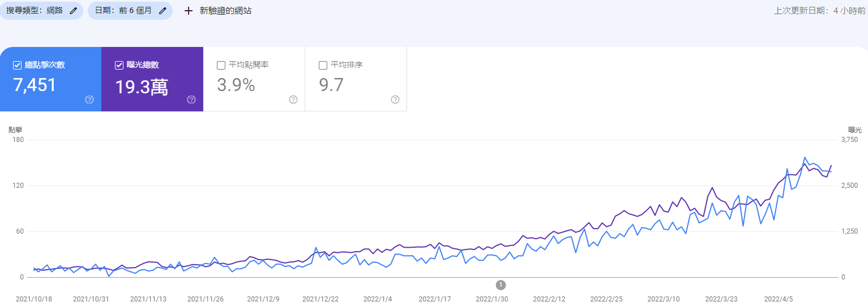Image resolution: width=868 pixels, height=306 pixels.
Task: Open help icon on 平均排序 card
Action: point(395,100)
